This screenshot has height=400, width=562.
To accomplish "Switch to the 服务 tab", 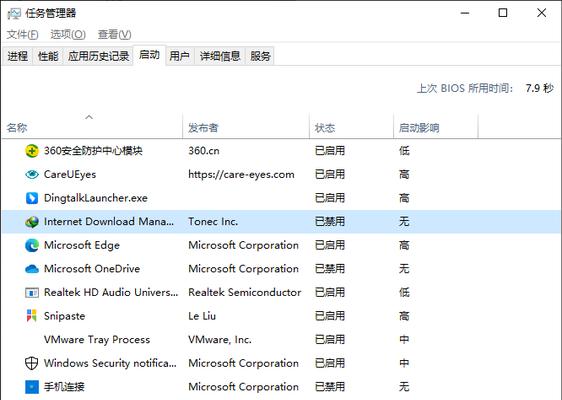I will coord(260,56).
